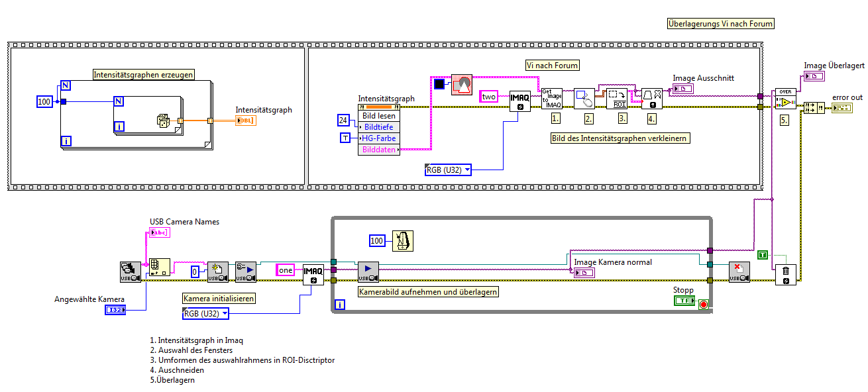The width and height of the screenshot is (868, 392).
Task: Click the Angewählte Kamera I32 control terminal
Action: (x=115, y=310)
